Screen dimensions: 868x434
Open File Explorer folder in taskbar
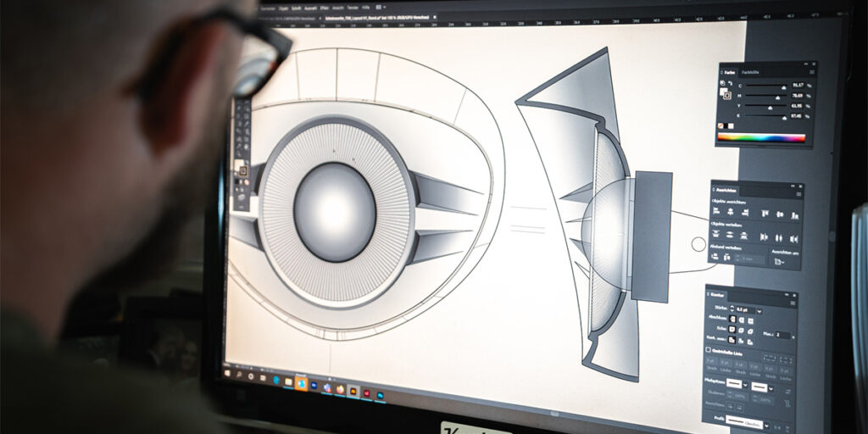coord(288,382)
